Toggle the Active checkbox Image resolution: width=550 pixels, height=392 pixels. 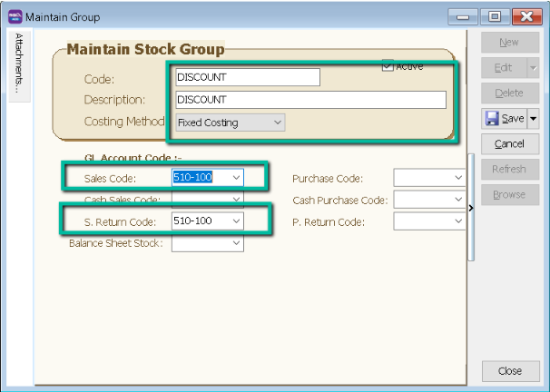pyautogui.click(x=388, y=66)
